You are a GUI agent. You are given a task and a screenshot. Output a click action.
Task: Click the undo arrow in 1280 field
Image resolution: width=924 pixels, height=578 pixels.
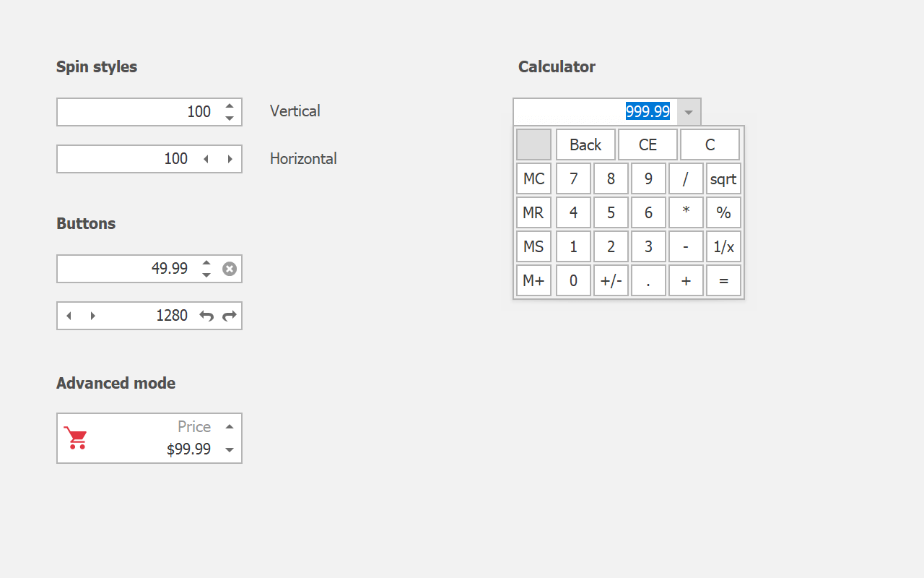(x=206, y=316)
